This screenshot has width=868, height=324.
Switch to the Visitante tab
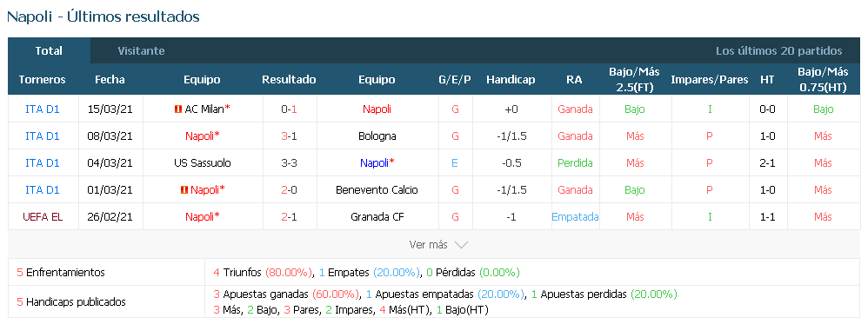141,51
